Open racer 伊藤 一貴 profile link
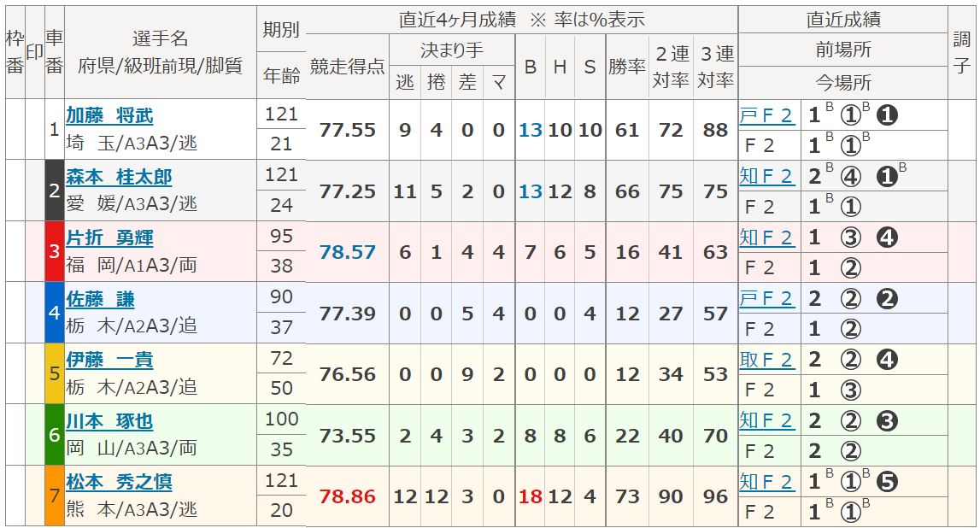 [109, 360]
